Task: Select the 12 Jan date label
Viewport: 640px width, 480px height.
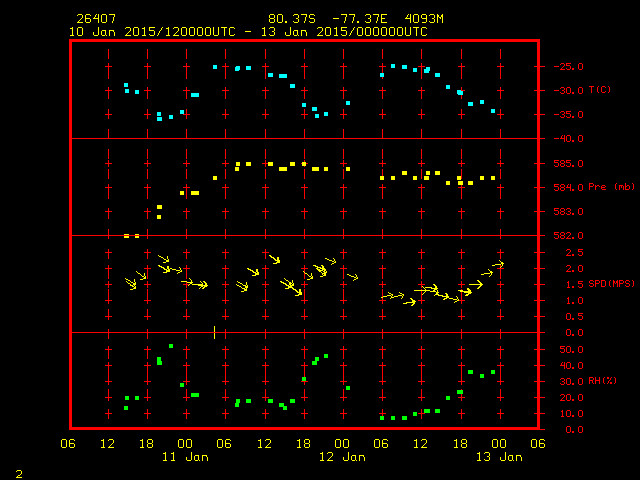Action: coord(341,457)
